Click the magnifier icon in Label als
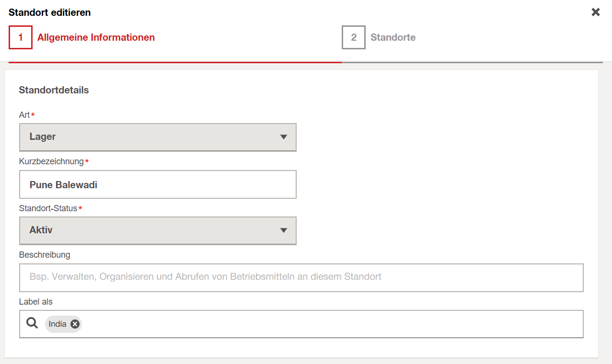The image size is (612, 364). click(x=32, y=323)
